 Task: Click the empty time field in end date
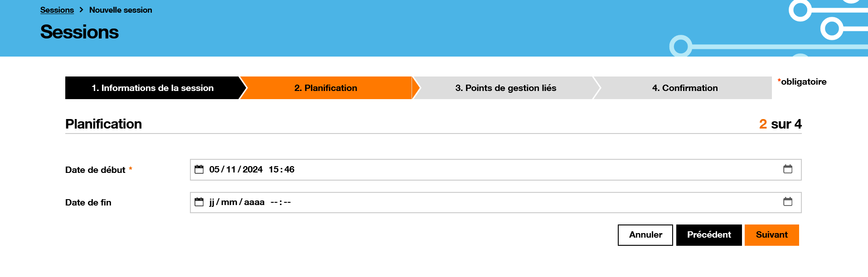click(x=281, y=202)
